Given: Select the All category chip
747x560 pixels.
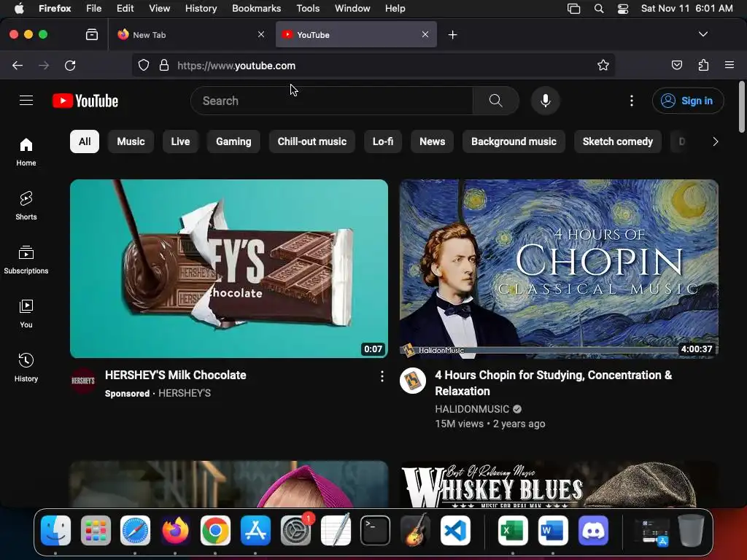Looking at the screenshot, I should 85,141.
